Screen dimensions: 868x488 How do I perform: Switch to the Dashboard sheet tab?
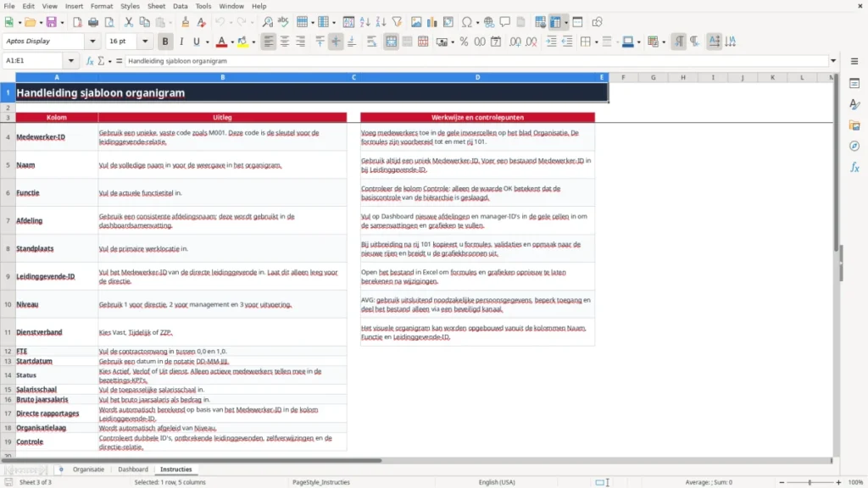[x=133, y=469]
